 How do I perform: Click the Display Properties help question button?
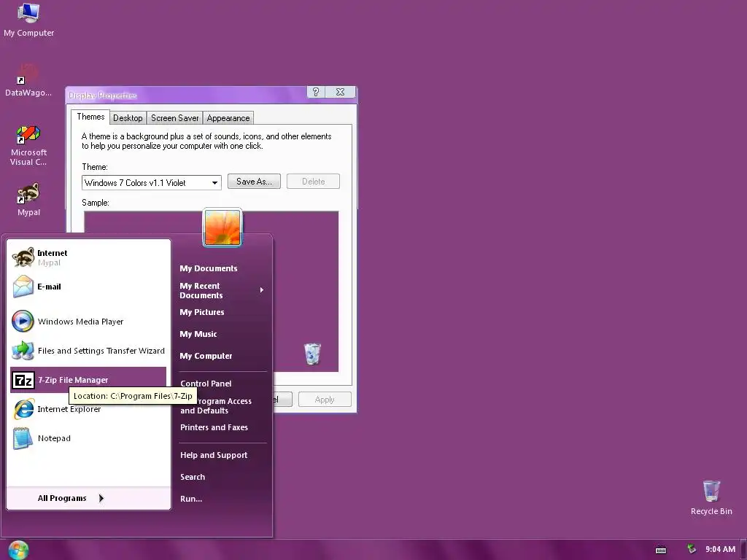316,92
